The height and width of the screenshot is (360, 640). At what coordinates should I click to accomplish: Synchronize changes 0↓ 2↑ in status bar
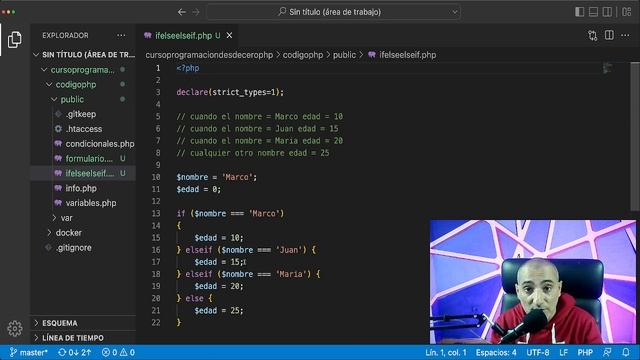coord(74,352)
